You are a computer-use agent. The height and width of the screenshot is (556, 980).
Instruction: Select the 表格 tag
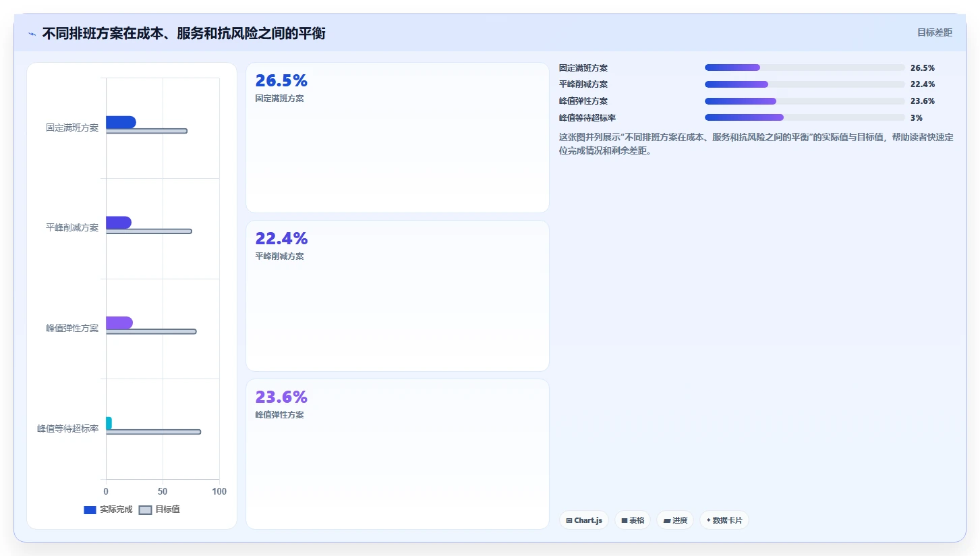(x=633, y=520)
